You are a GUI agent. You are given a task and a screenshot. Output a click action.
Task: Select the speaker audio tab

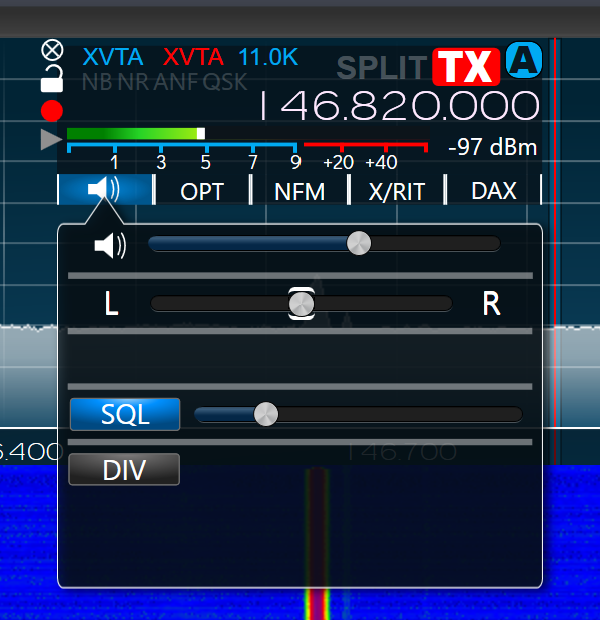click(106, 189)
